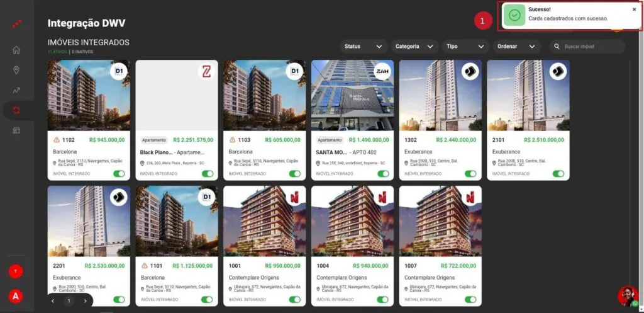Disable integration toggle for Barcelona 1102
The width and height of the screenshot is (644, 313).
coord(119,174)
